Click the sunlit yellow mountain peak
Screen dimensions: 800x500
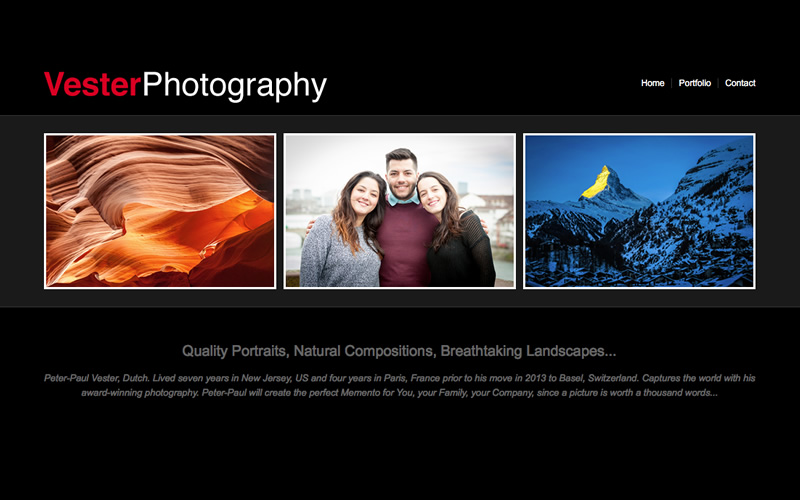[597, 181]
